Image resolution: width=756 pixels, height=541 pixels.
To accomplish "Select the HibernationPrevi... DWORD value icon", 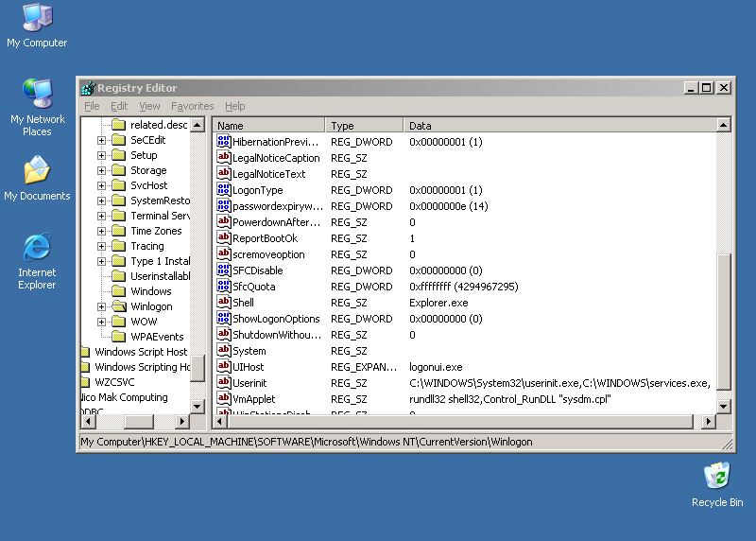I will point(223,142).
